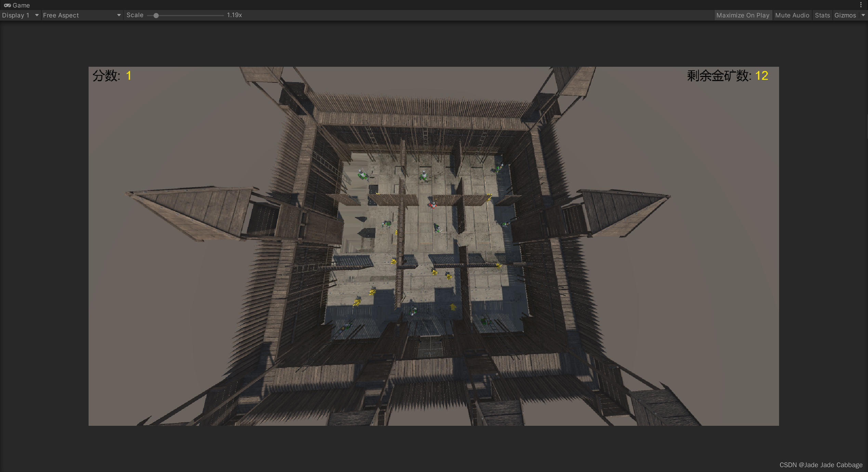This screenshot has height=472, width=868.
Task: Open the Game window three-dot options menu
Action: click(861, 5)
